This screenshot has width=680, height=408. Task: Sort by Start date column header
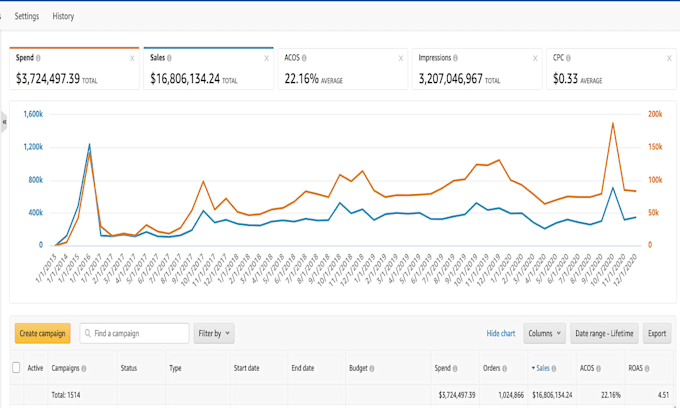pyautogui.click(x=246, y=368)
